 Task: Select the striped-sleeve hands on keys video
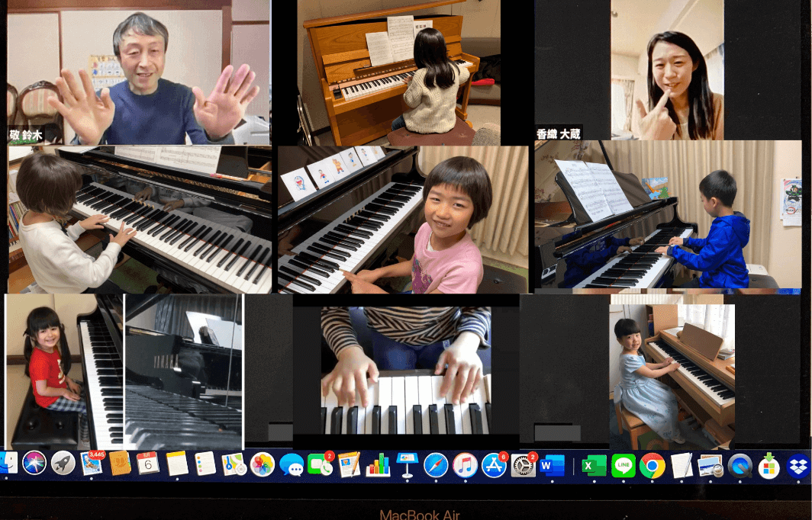click(405, 371)
